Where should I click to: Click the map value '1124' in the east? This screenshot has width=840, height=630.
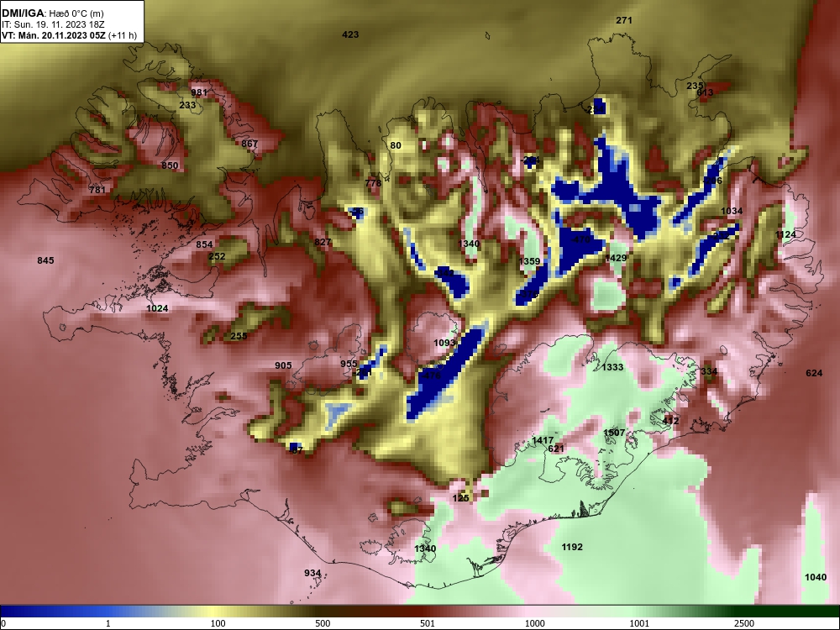pos(786,234)
